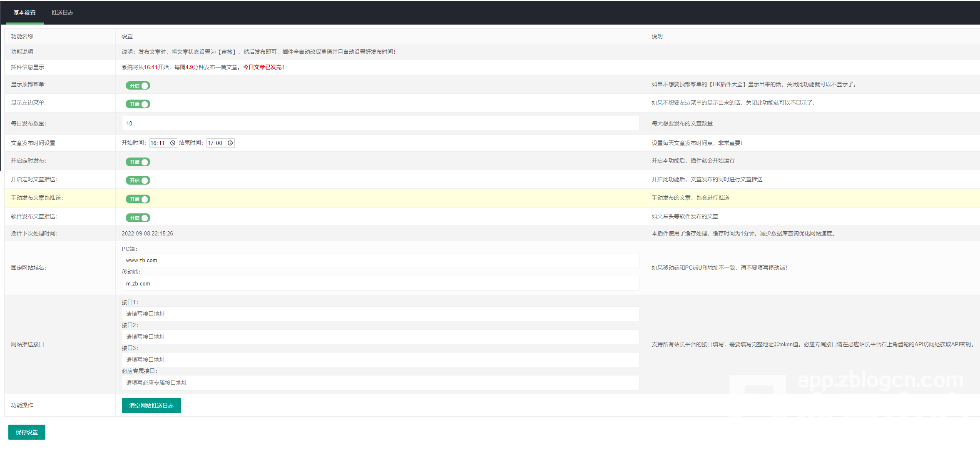Click clock icon in start time field

coord(173,143)
